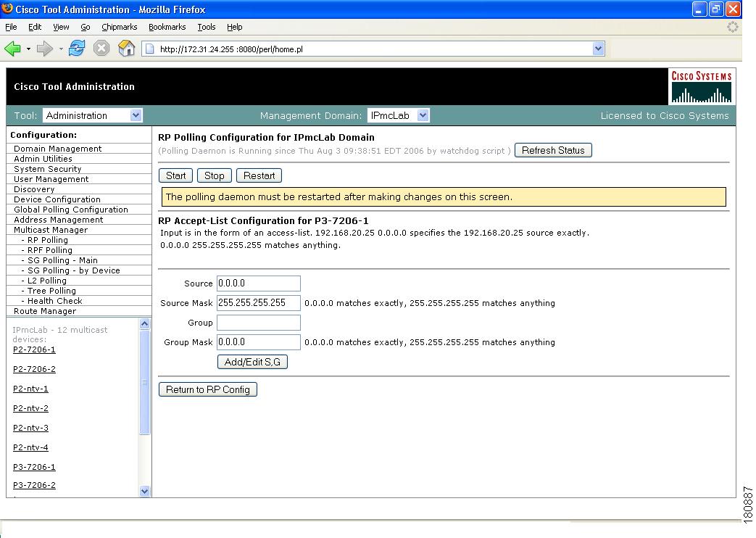Click into the Source input field
The image size is (756, 538).
tap(259, 284)
